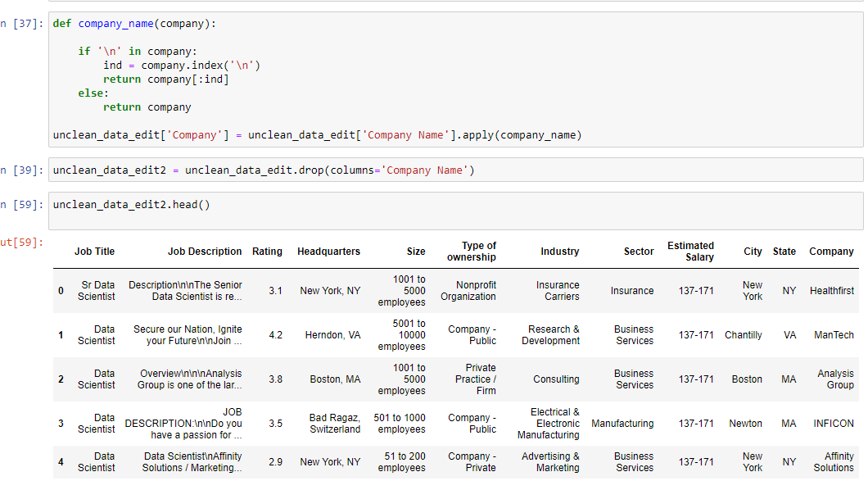Select the In [59] prompt label
The image size is (868, 481).
tap(22, 205)
